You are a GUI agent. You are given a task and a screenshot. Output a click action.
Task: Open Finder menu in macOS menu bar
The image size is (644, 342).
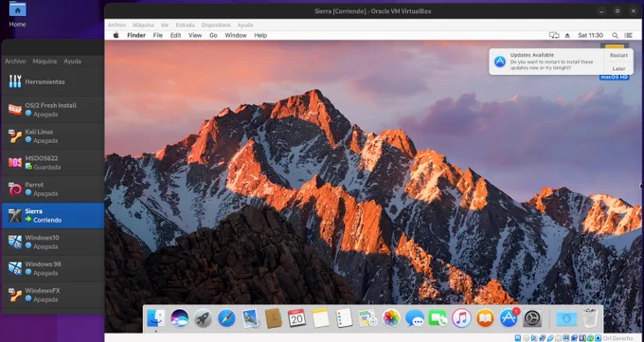point(136,35)
